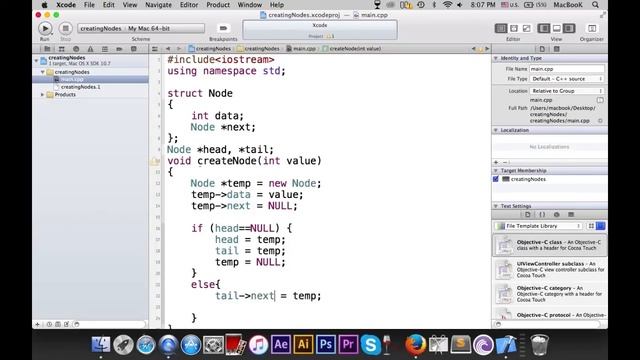Show the Log navigator
The width and height of the screenshot is (640, 360).
tap(133, 49)
